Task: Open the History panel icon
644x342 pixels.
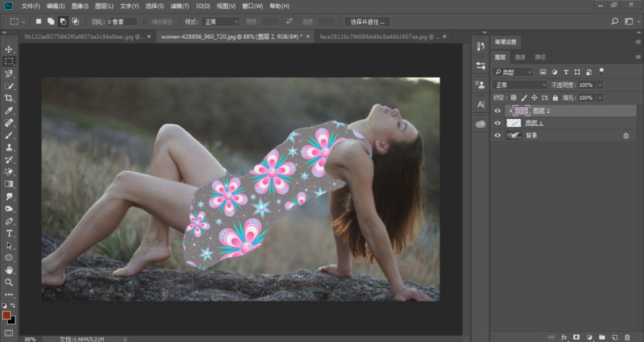Action: pos(481,47)
